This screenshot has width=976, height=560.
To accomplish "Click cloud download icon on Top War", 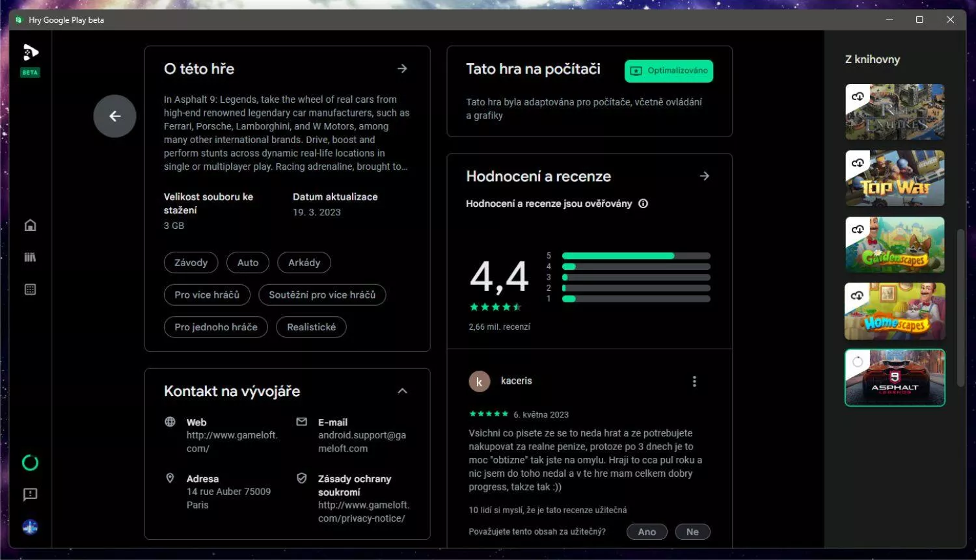I will (858, 163).
